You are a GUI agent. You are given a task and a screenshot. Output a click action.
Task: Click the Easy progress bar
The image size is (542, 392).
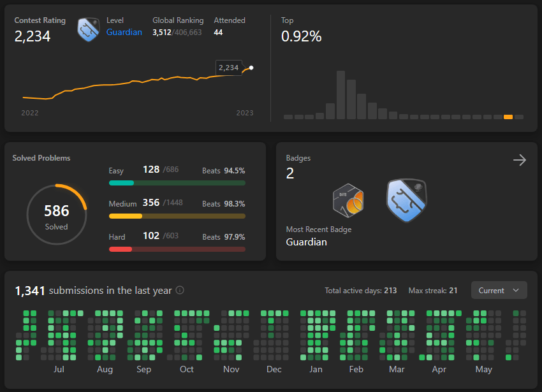pyautogui.click(x=177, y=183)
